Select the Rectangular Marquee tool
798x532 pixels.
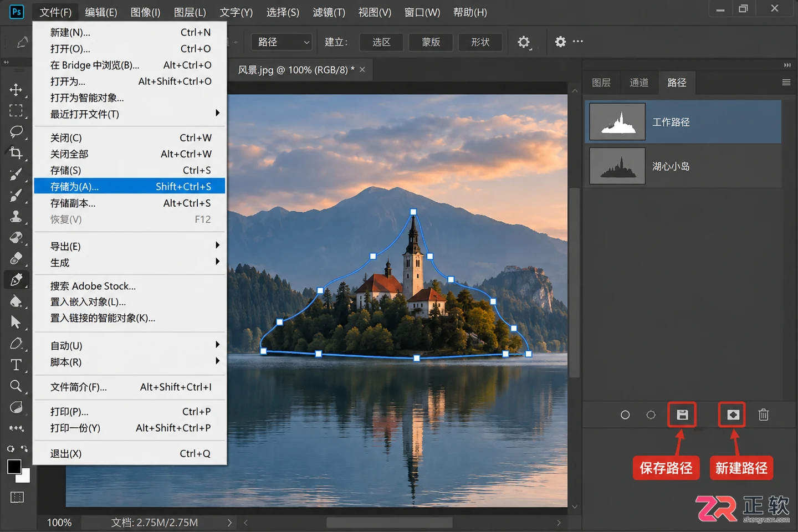pos(16,111)
